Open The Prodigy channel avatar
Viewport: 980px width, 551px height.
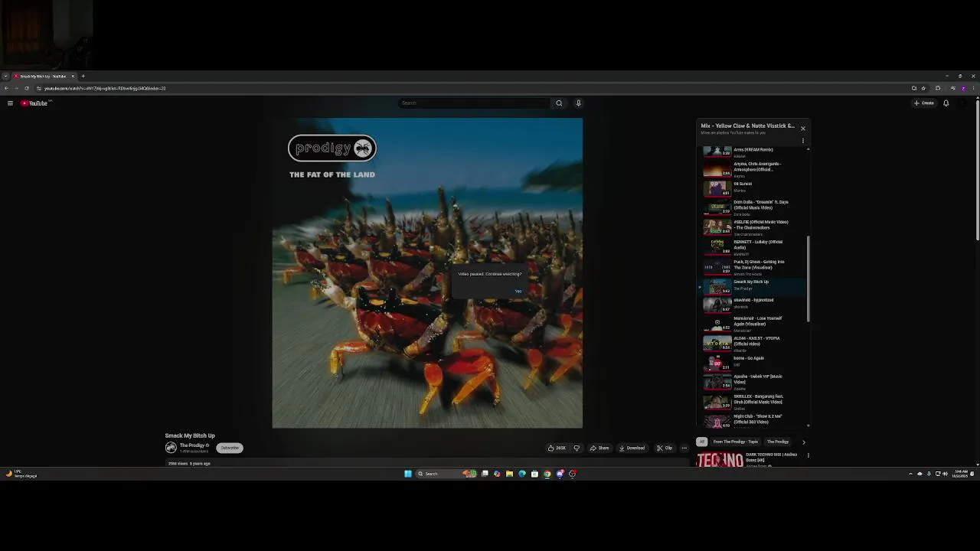pyautogui.click(x=171, y=448)
